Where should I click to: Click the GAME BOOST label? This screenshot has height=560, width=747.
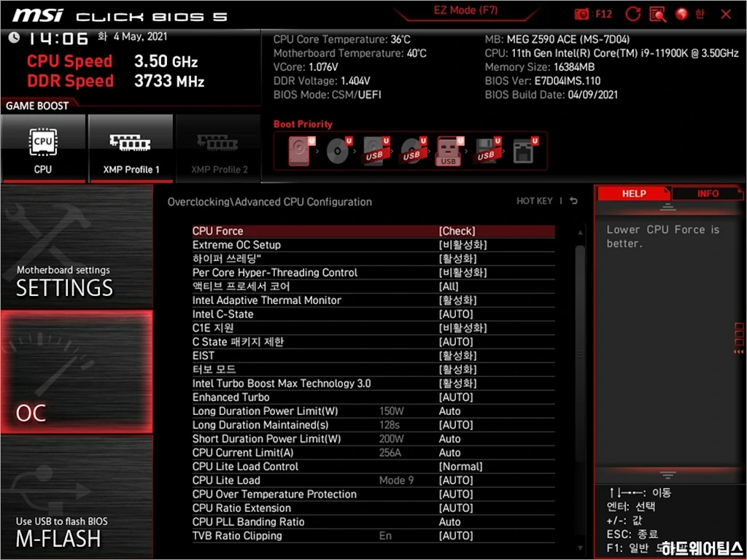[37, 106]
